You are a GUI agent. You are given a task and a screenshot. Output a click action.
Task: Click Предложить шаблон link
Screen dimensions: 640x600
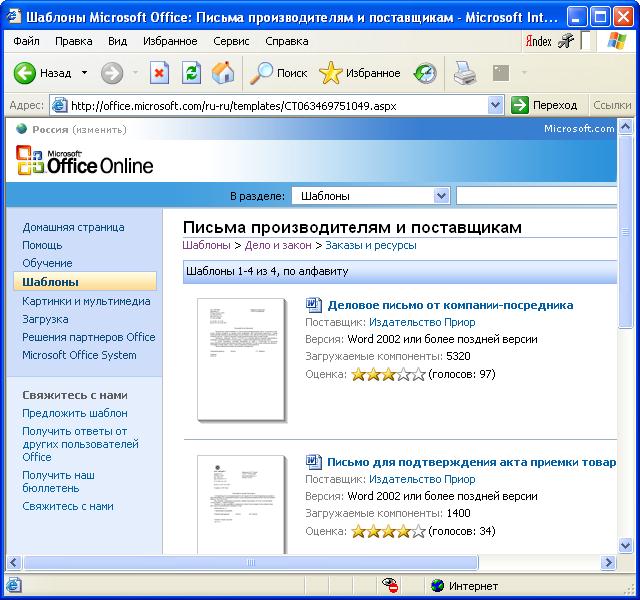[75, 413]
